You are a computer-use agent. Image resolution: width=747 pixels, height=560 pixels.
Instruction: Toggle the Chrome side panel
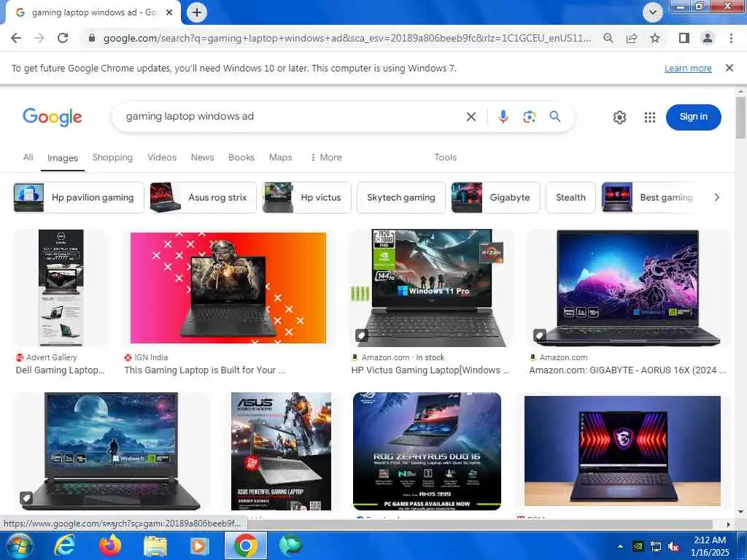coord(684,38)
